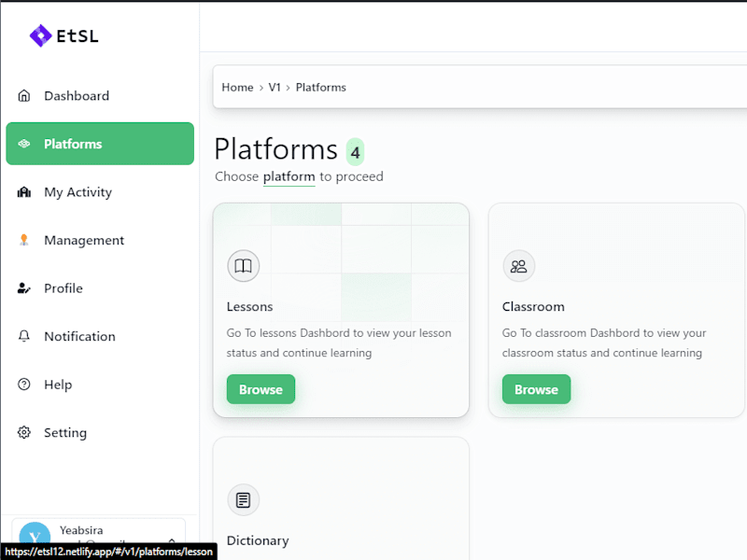This screenshot has width=747, height=560.
Task: Click the Notification bell icon
Action: point(24,336)
